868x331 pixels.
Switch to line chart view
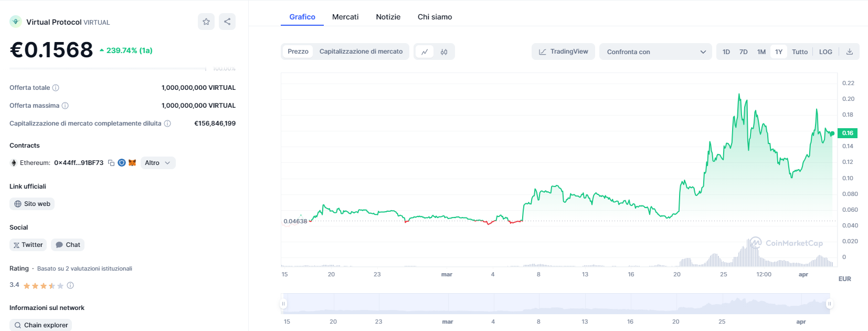coord(425,51)
